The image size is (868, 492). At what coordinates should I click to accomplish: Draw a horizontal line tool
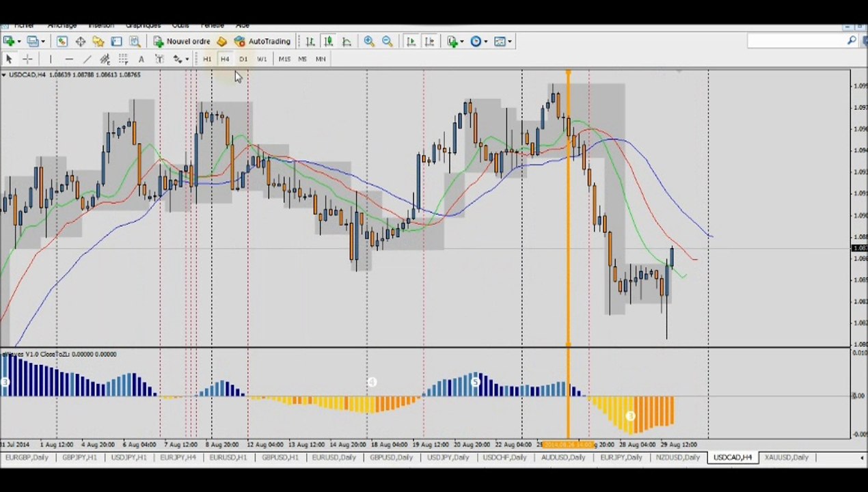coord(68,59)
